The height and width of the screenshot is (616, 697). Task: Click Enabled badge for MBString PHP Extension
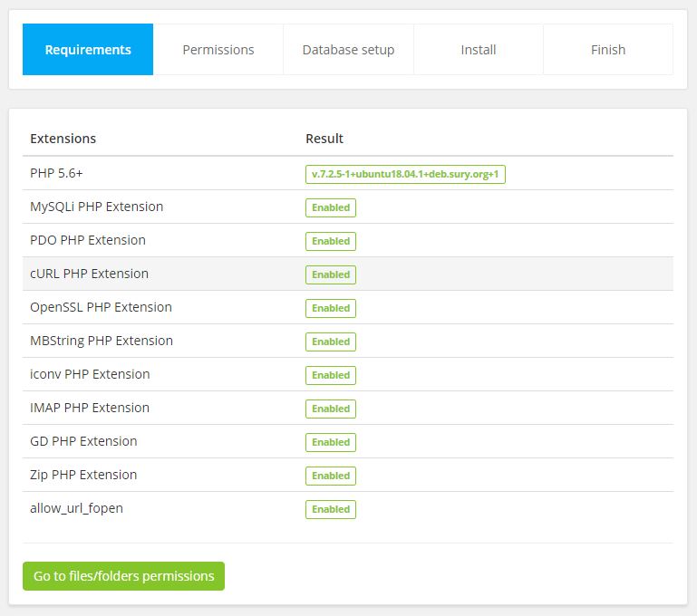[x=331, y=342]
